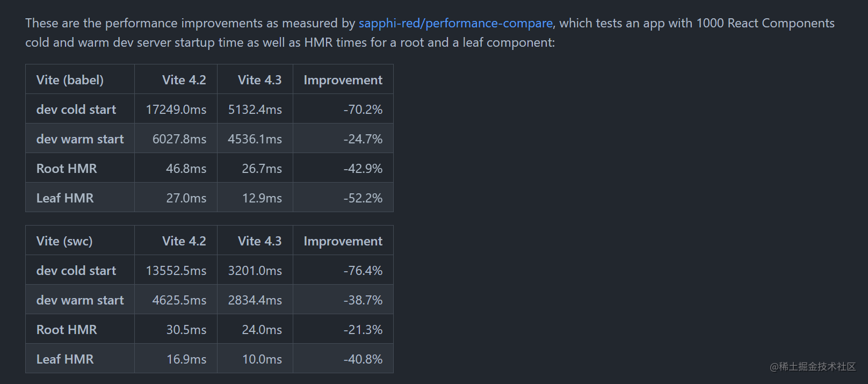Click the -76.4% improvement cell

click(x=363, y=271)
